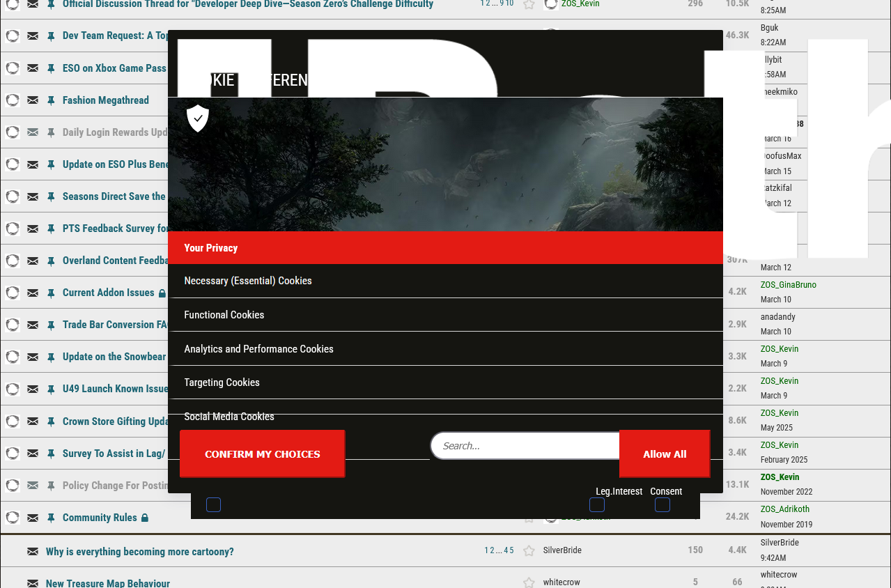Open anadandy latest poster link
891x588 pixels.
[778, 317]
